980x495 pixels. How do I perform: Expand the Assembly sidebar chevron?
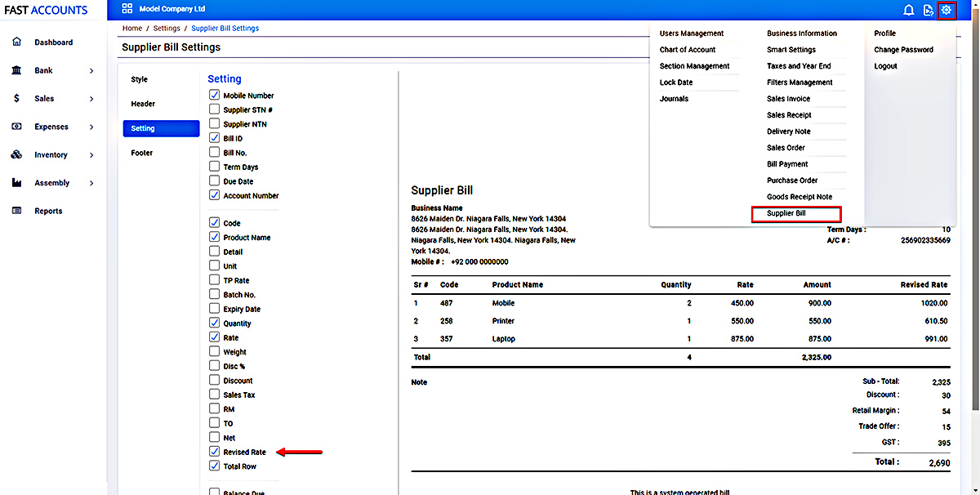(91, 183)
